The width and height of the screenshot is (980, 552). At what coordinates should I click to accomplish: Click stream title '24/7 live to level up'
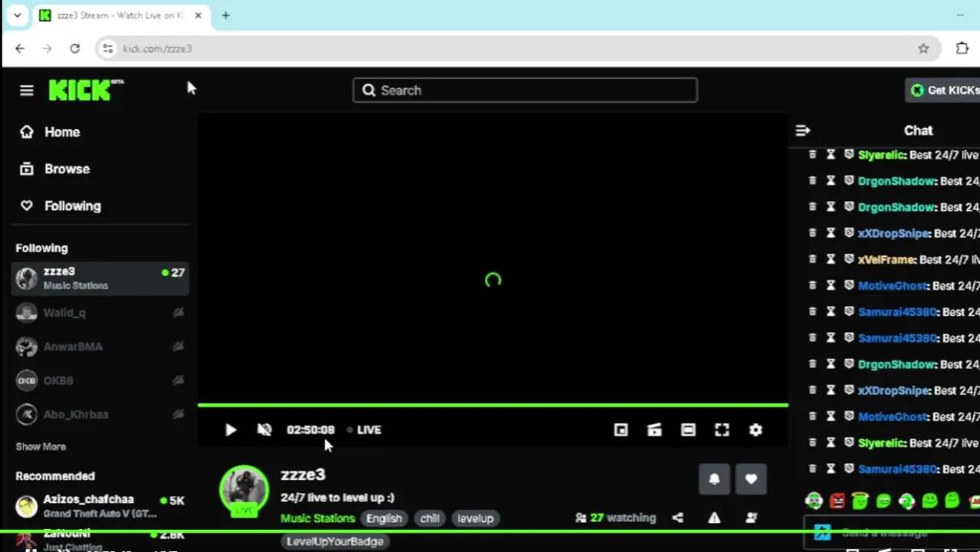point(337,498)
